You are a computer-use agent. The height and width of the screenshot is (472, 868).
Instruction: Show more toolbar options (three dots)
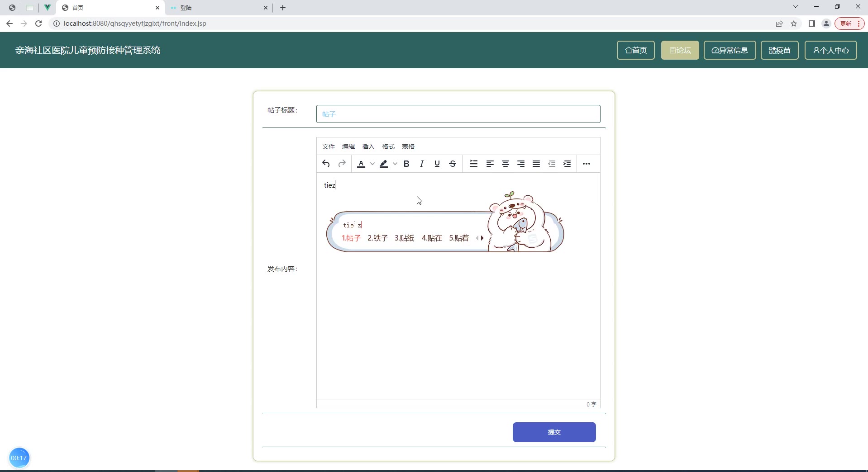point(587,164)
